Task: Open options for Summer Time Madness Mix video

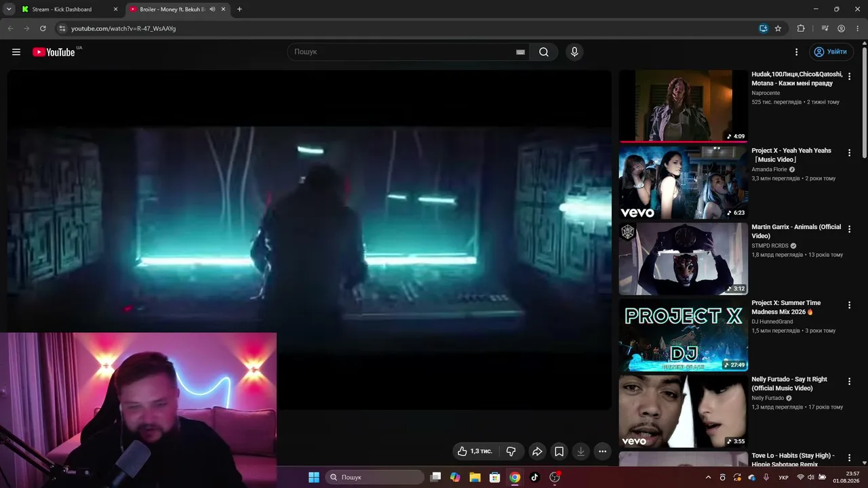Action: [849, 306]
